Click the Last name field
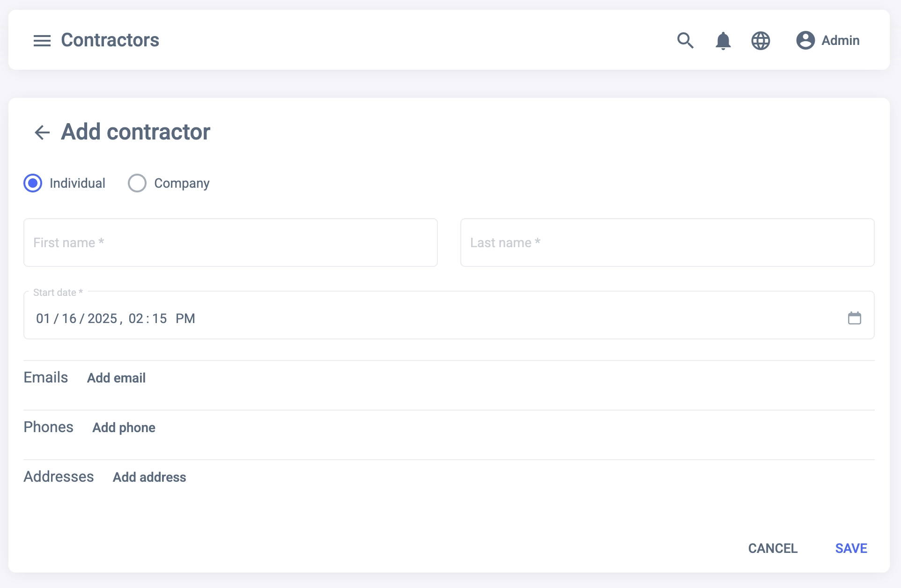 coord(667,243)
